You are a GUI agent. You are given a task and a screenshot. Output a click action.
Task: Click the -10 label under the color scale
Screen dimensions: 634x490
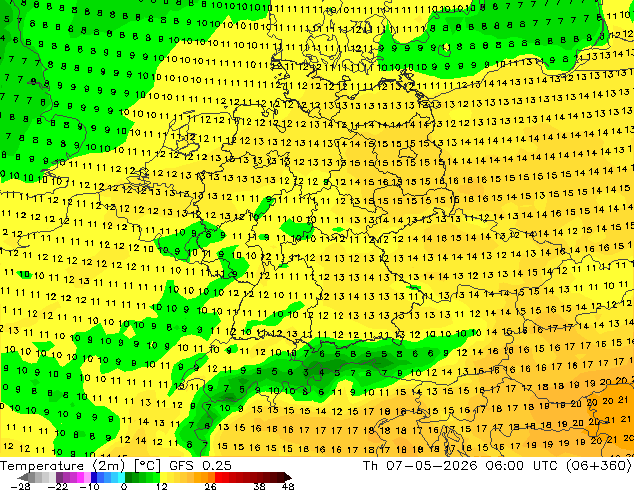click(x=89, y=486)
